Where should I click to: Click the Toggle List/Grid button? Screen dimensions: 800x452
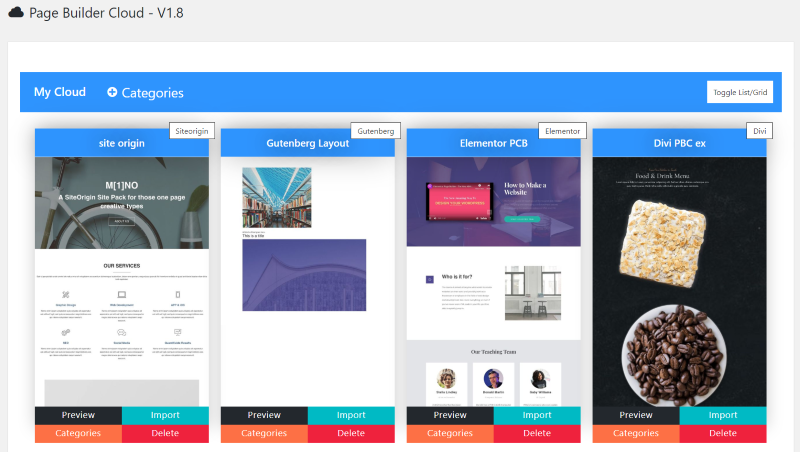pos(740,92)
